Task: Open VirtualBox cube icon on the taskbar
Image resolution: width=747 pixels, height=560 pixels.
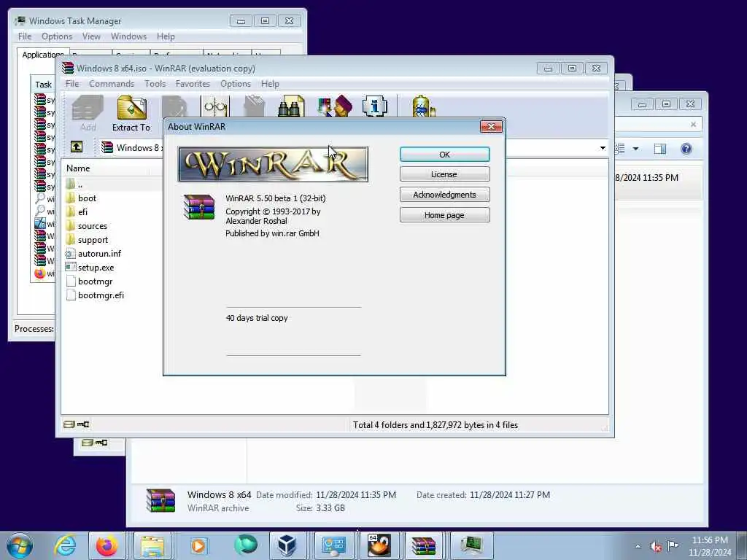Action: click(287, 545)
